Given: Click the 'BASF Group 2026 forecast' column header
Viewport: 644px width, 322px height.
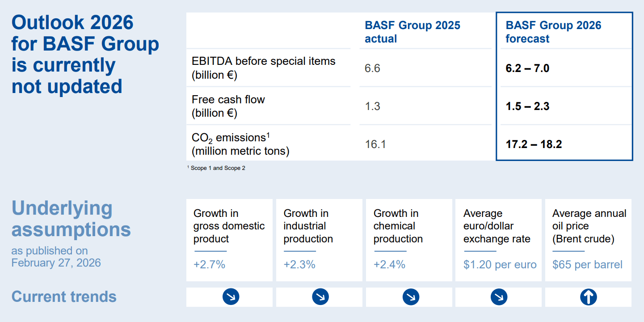Looking at the screenshot, I should pyautogui.click(x=553, y=32).
